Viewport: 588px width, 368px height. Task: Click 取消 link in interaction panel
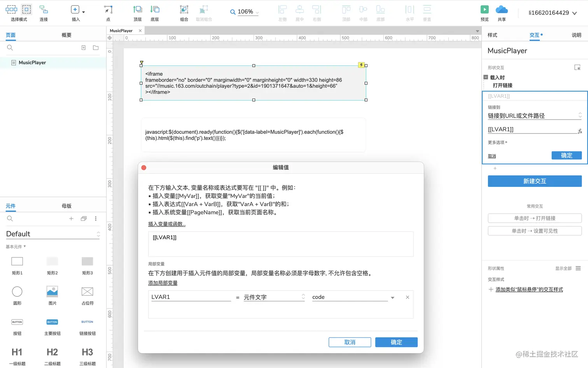pos(492,156)
